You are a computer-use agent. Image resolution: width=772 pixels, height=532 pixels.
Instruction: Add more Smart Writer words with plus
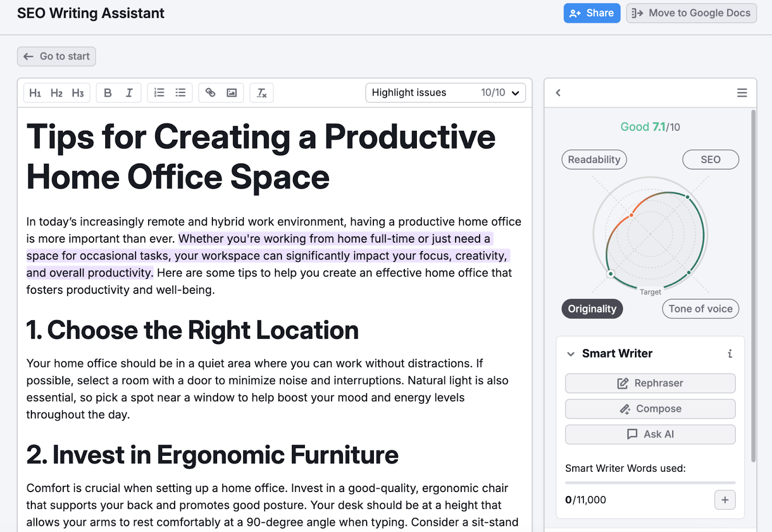[x=725, y=500]
